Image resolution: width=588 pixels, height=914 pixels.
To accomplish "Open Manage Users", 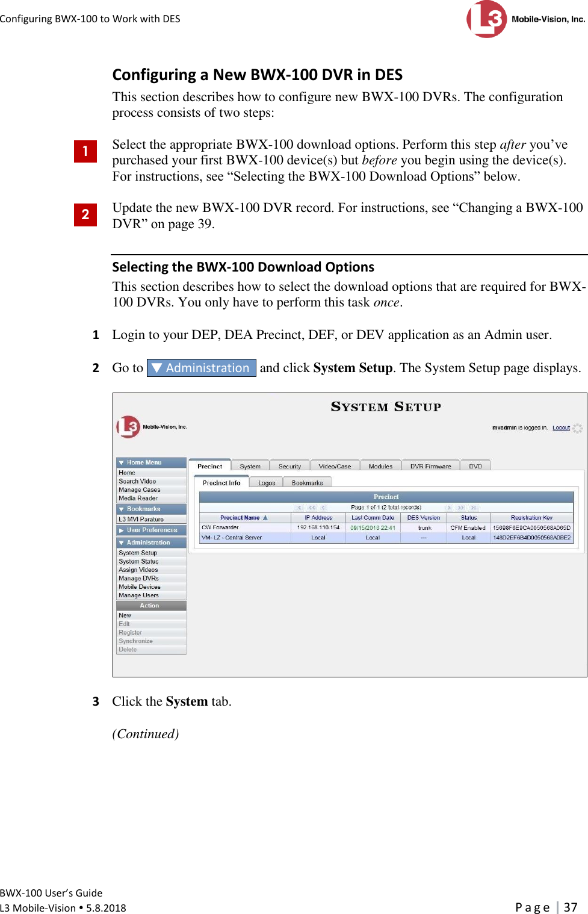I will [x=151, y=595].
